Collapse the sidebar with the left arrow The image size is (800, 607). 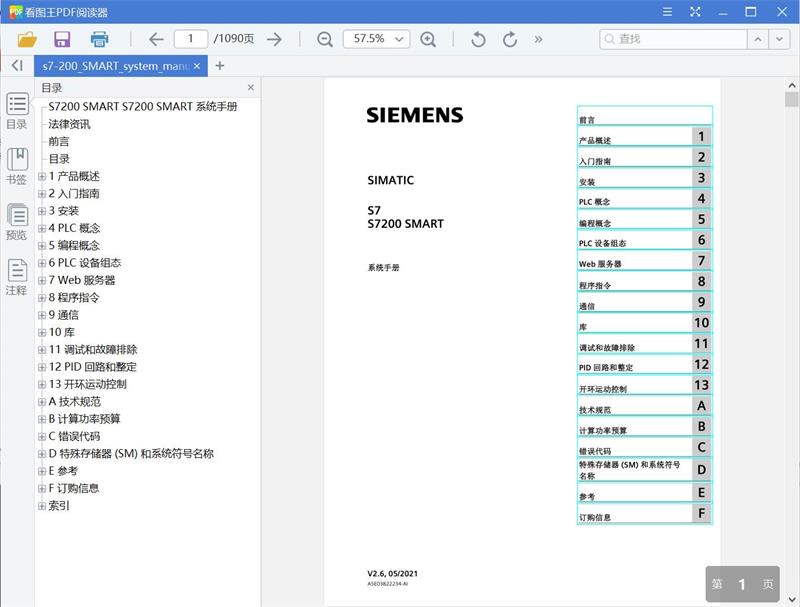(x=17, y=65)
